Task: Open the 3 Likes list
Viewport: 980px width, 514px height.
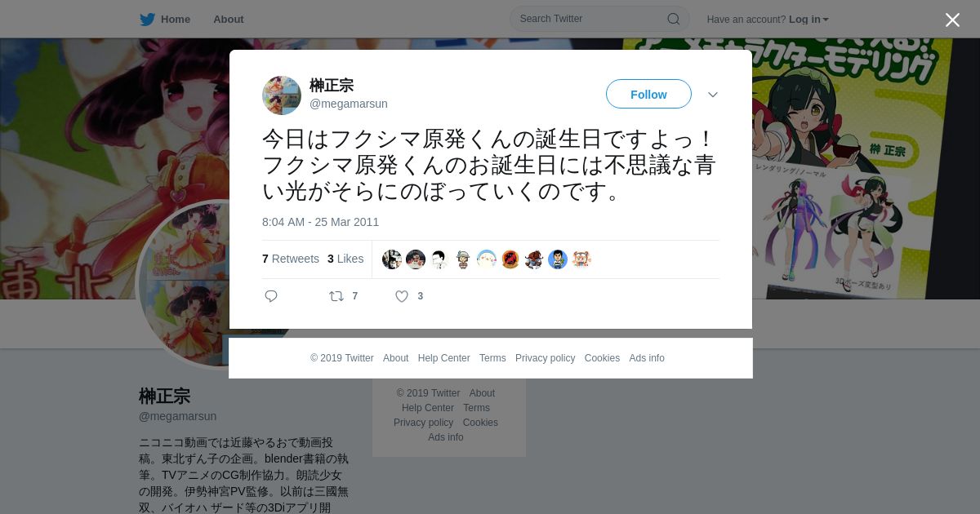Action: point(345,259)
